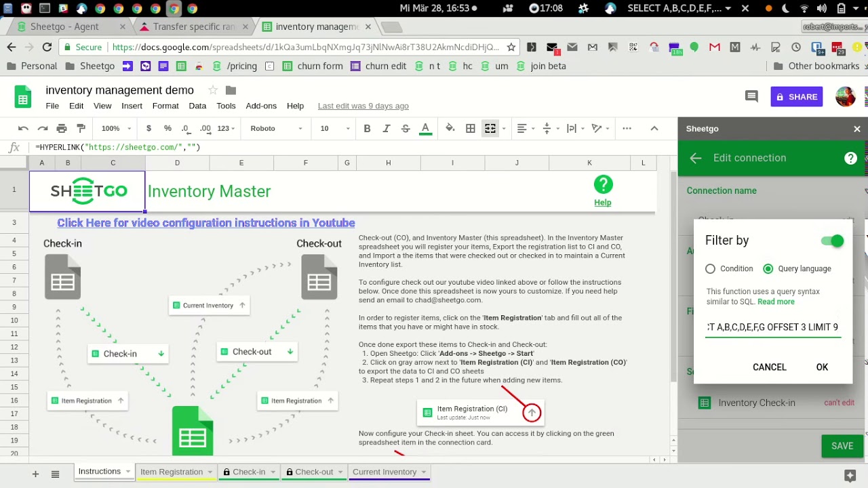Bookmark this page with the star
Image resolution: width=868 pixels, height=488 pixels.
[x=511, y=47]
